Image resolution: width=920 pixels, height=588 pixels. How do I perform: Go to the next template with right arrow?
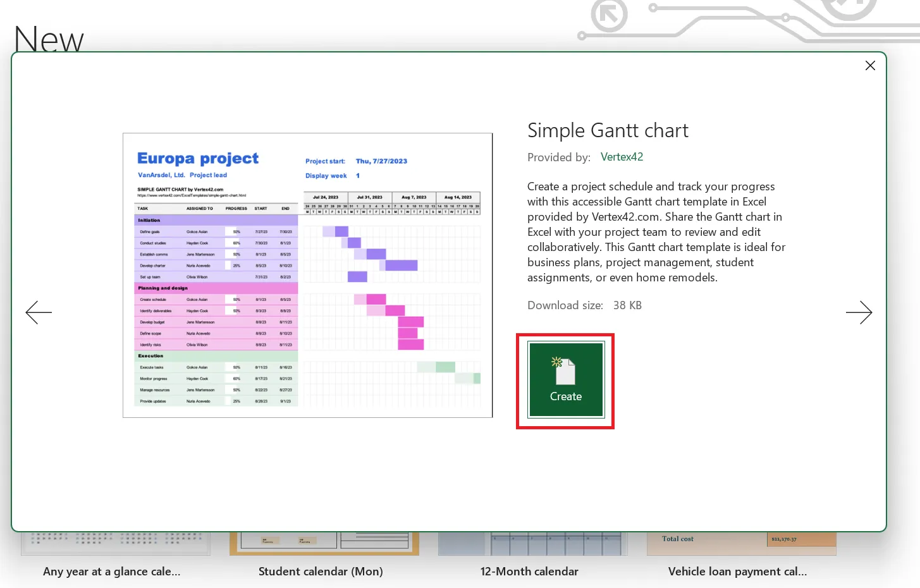pyautogui.click(x=859, y=312)
